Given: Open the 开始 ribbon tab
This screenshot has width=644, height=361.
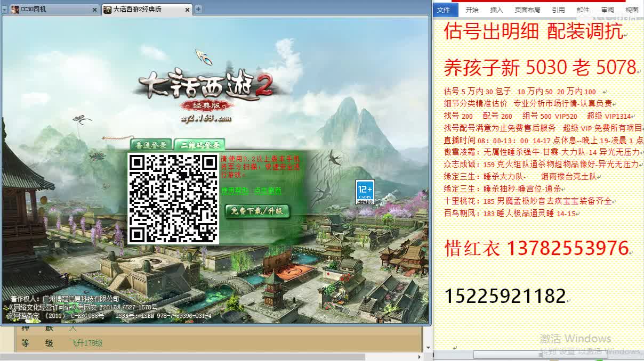Looking at the screenshot, I should 472,10.
